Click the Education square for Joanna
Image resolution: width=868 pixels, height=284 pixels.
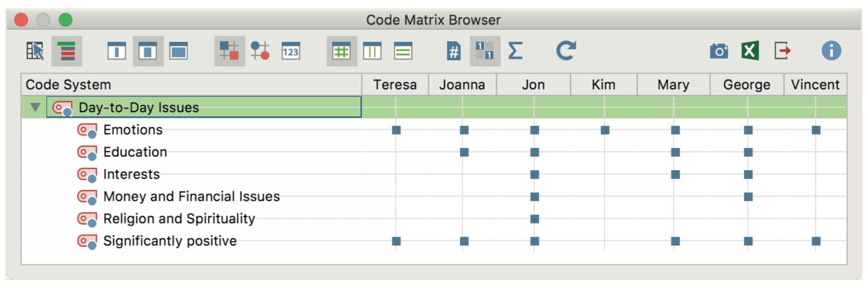464,153
